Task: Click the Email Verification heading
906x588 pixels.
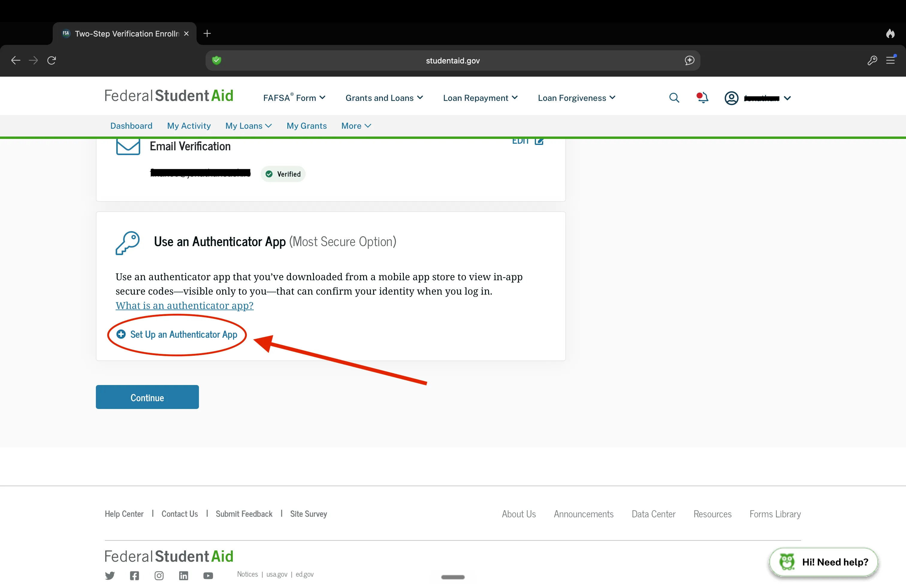Action: pos(190,146)
